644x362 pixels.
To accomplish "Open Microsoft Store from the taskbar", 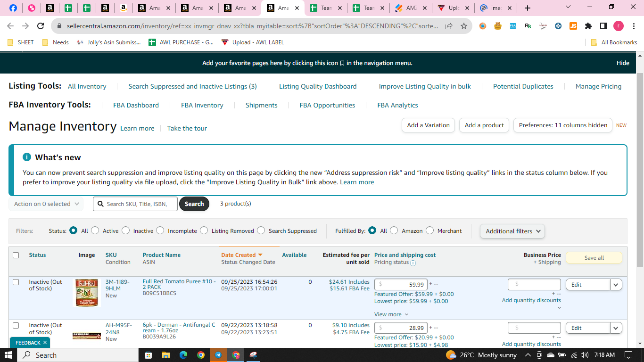I will (x=148, y=355).
